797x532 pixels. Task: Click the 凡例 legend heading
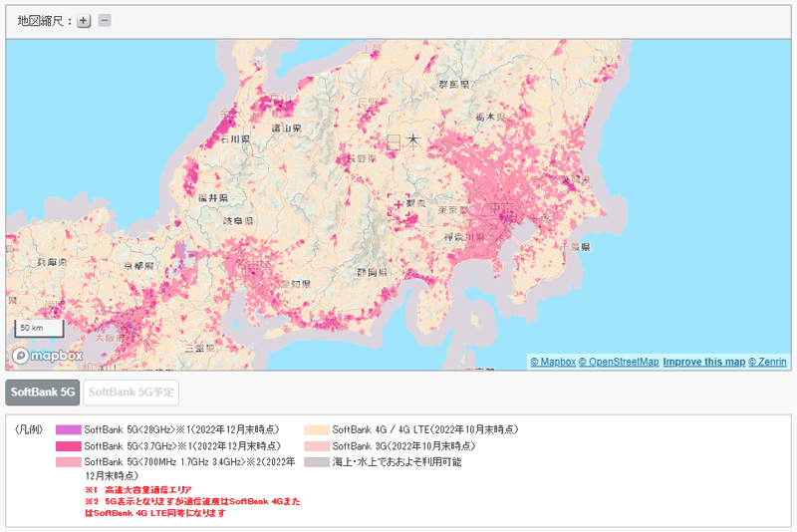pyautogui.click(x=29, y=429)
